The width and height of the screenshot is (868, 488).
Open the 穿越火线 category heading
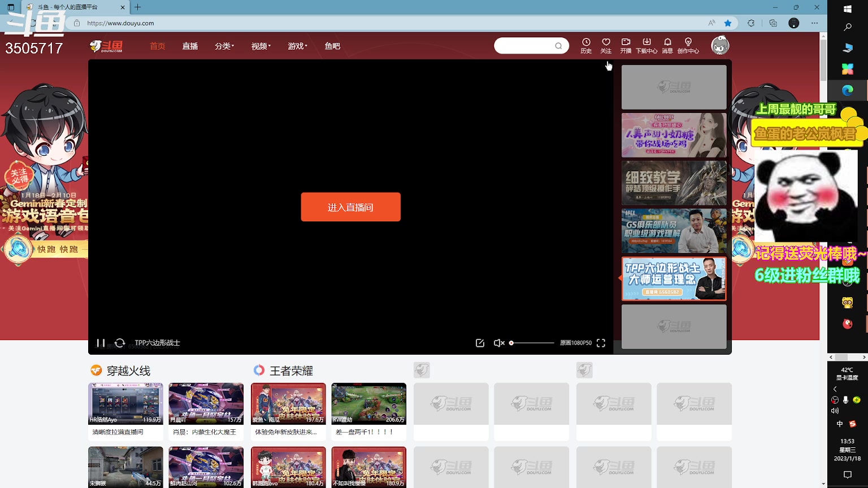(128, 371)
